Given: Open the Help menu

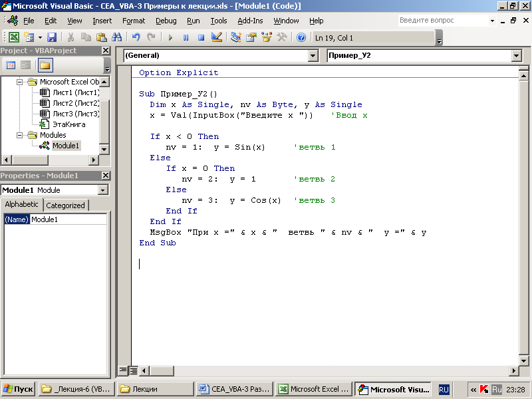Looking at the screenshot, I should [317, 21].
